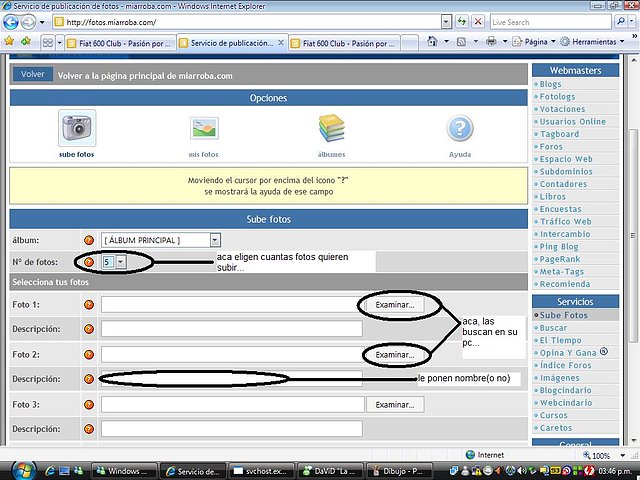Click the Windows Start orb
This screenshot has width=640, height=480.
pyautogui.click(x=24, y=471)
